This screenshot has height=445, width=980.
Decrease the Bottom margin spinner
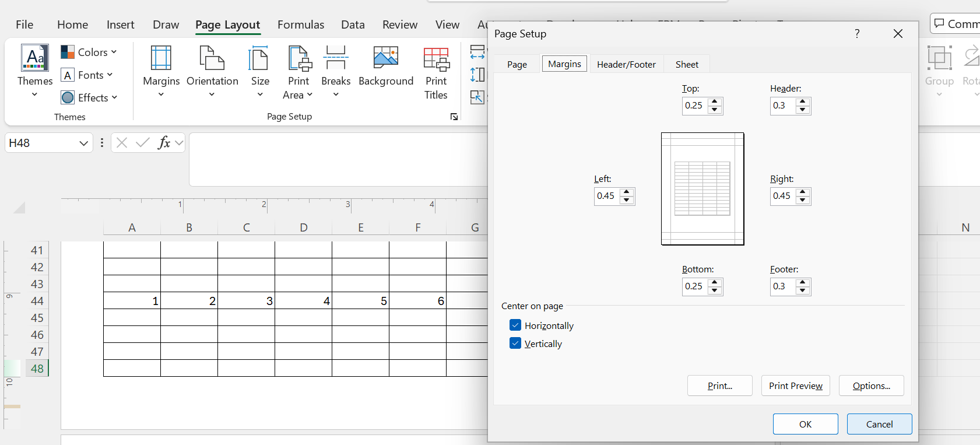point(715,290)
